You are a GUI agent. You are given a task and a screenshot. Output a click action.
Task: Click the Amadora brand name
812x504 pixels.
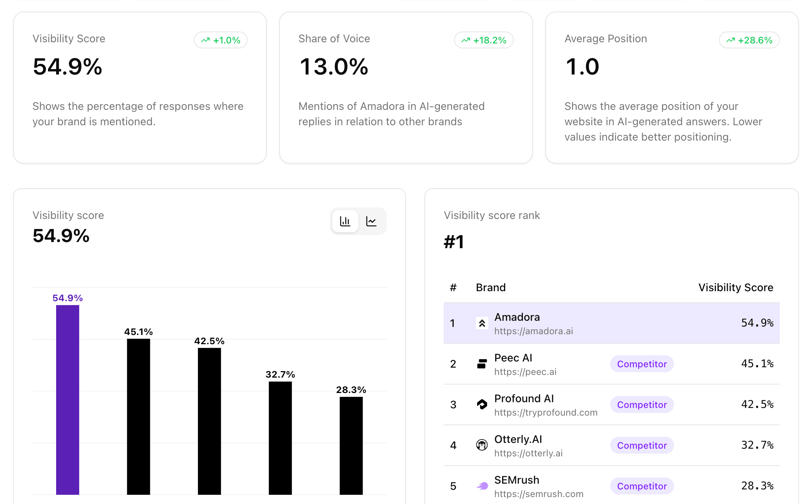click(517, 317)
